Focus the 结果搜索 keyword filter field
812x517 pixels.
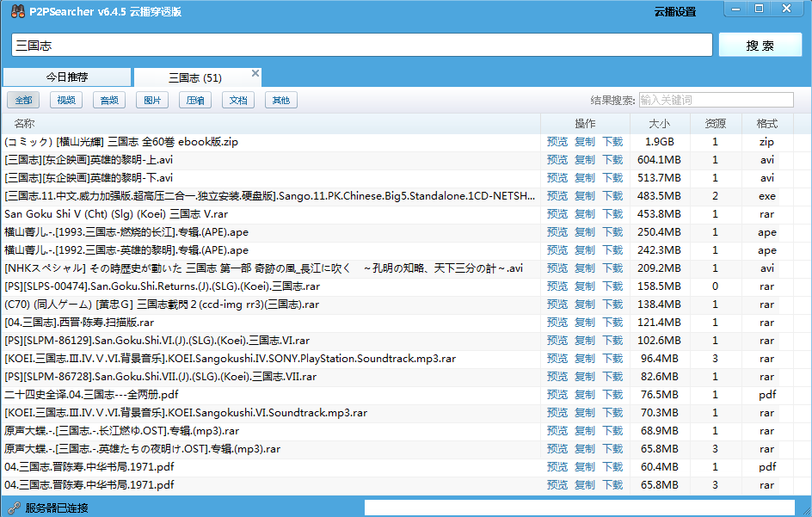click(715, 101)
